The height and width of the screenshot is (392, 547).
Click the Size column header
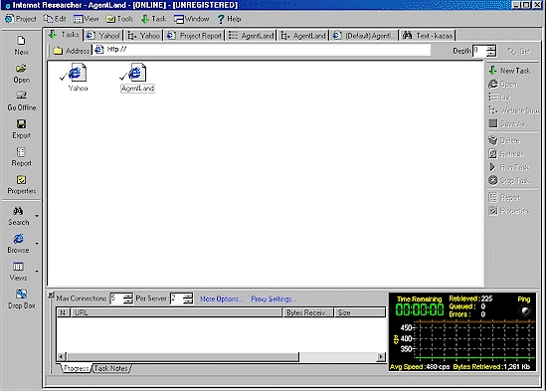[360, 312]
